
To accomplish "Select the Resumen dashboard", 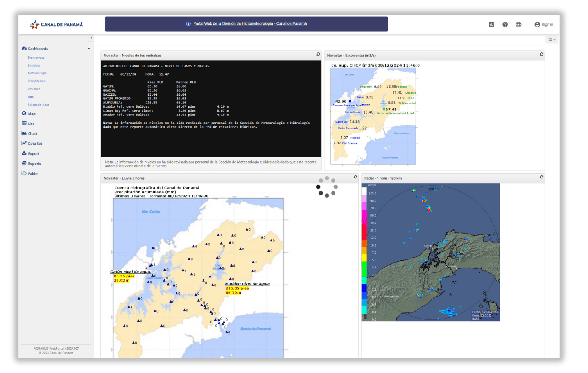I will [34, 89].
